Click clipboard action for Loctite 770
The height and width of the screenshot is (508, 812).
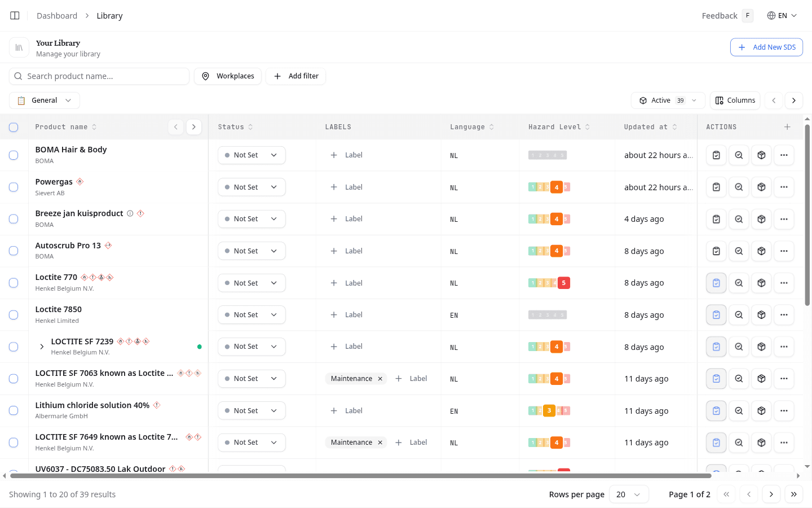tap(716, 283)
